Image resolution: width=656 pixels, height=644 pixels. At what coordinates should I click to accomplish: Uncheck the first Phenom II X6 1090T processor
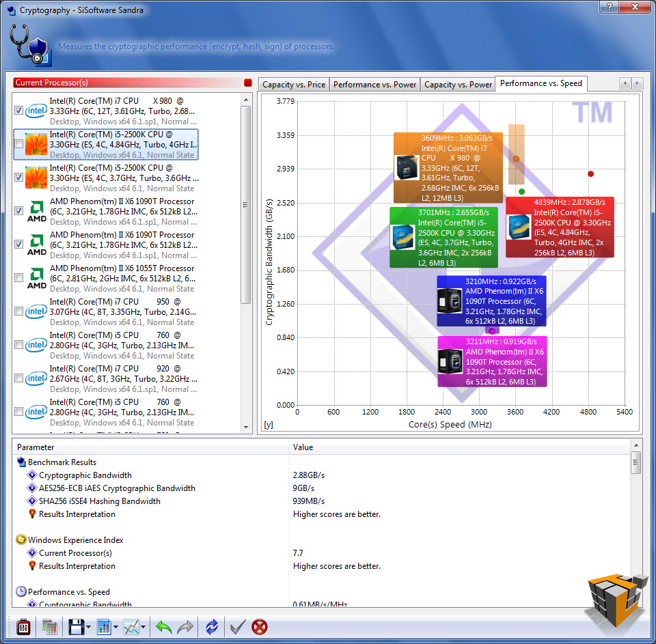[18, 211]
